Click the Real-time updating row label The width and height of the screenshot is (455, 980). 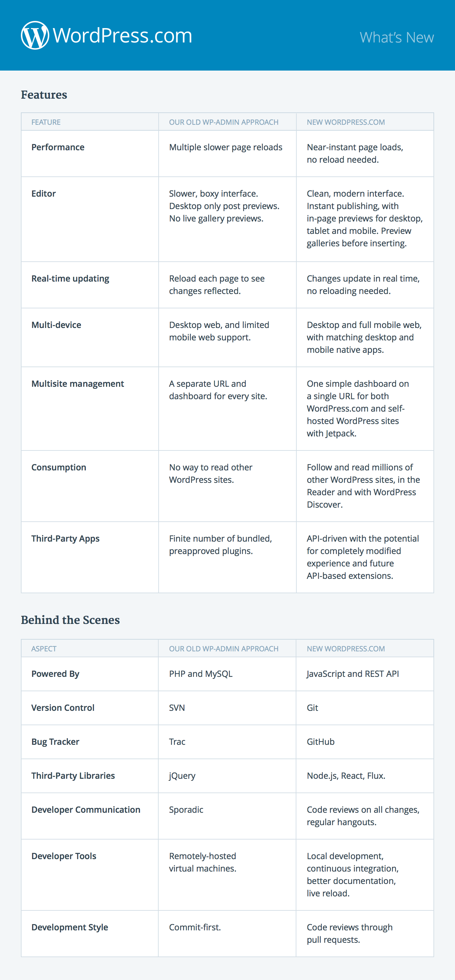tap(70, 278)
